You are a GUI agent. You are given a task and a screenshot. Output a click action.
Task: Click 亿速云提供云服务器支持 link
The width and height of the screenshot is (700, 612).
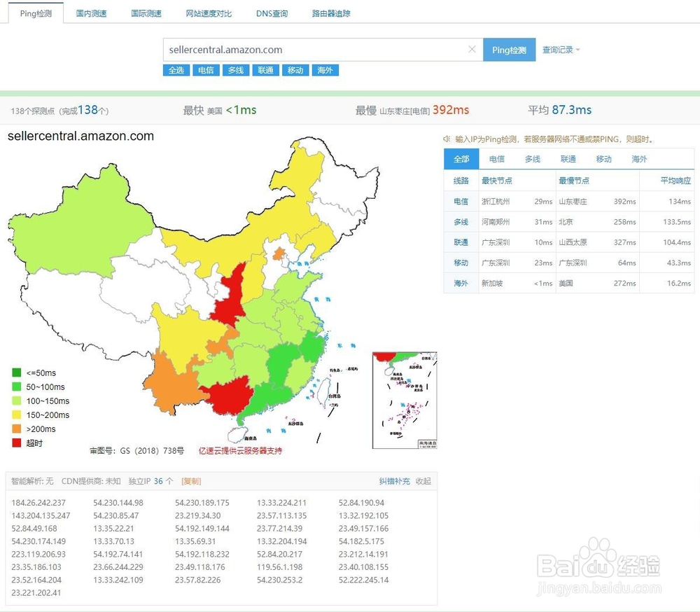tap(240, 451)
